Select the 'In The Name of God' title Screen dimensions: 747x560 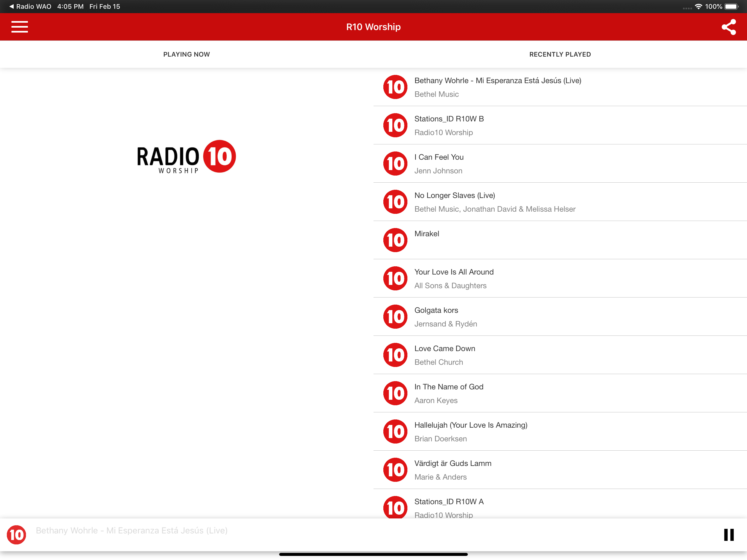point(449,387)
